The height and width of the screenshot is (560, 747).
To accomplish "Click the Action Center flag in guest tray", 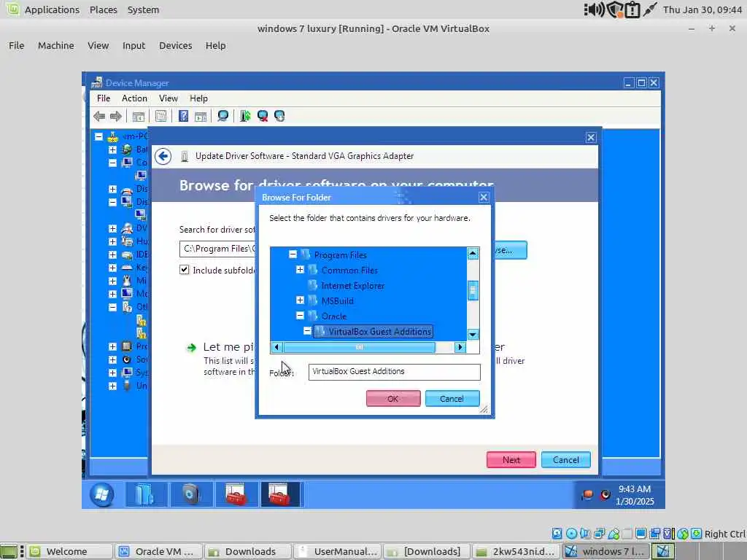I will (x=587, y=495).
